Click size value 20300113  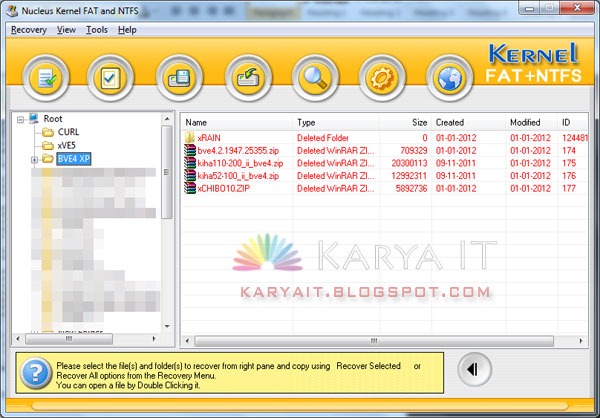(409, 163)
